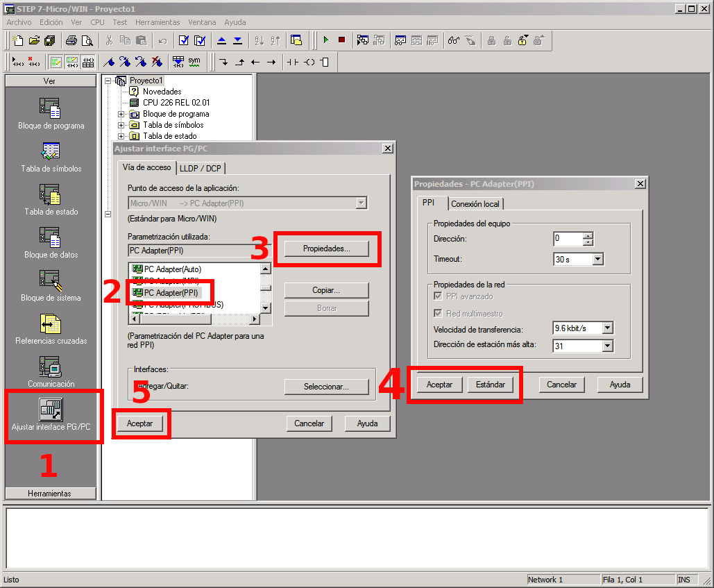Image resolution: width=714 pixels, height=588 pixels.
Task: Click Aceptar in Ajustar interface dialog
Action: (x=139, y=423)
